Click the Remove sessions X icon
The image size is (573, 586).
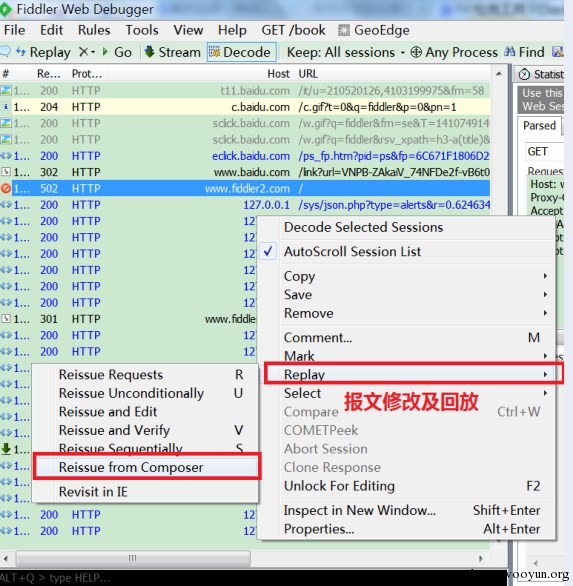[83, 52]
